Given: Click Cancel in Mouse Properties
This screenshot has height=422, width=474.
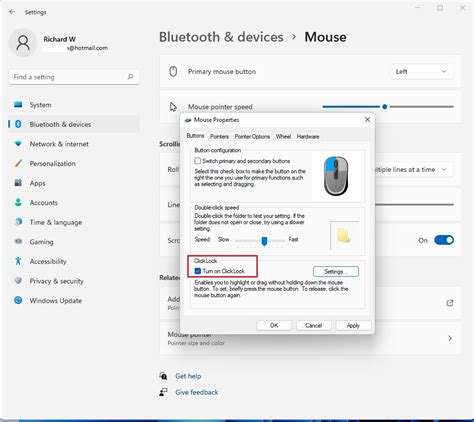Looking at the screenshot, I should 314,325.
